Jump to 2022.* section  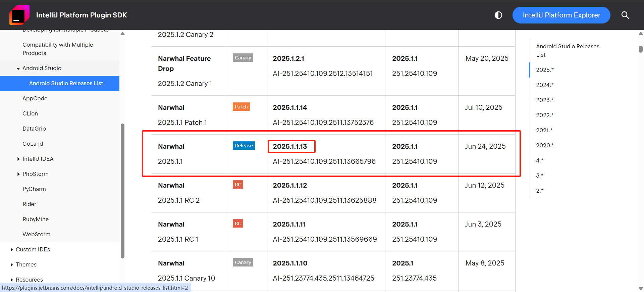coord(545,115)
